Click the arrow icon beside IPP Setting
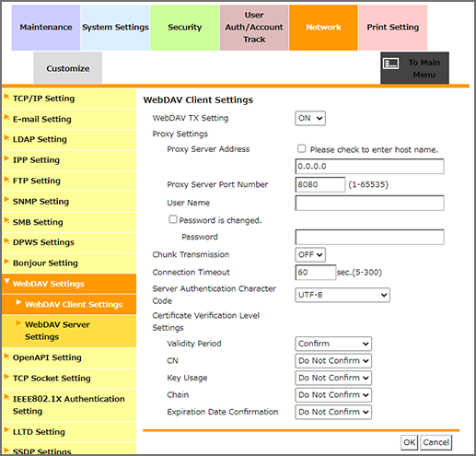The height and width of the screenshot is (456, 476). [x=6, y=158]
